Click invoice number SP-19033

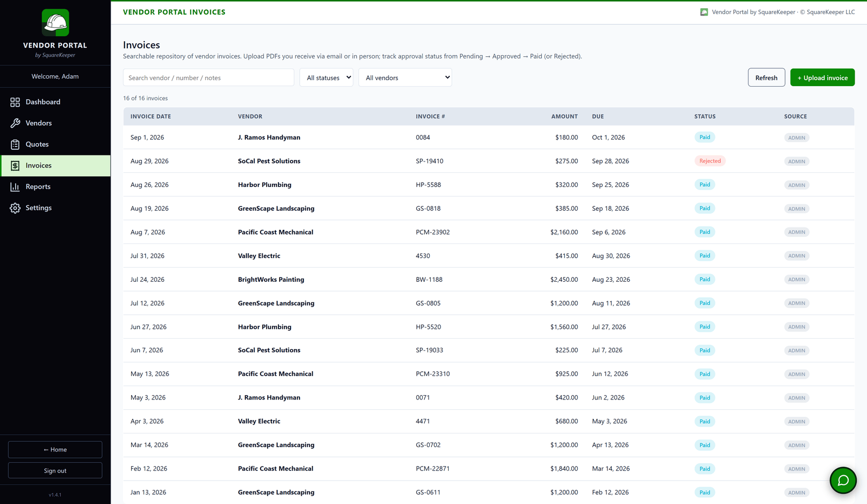[x=430, y=350]
